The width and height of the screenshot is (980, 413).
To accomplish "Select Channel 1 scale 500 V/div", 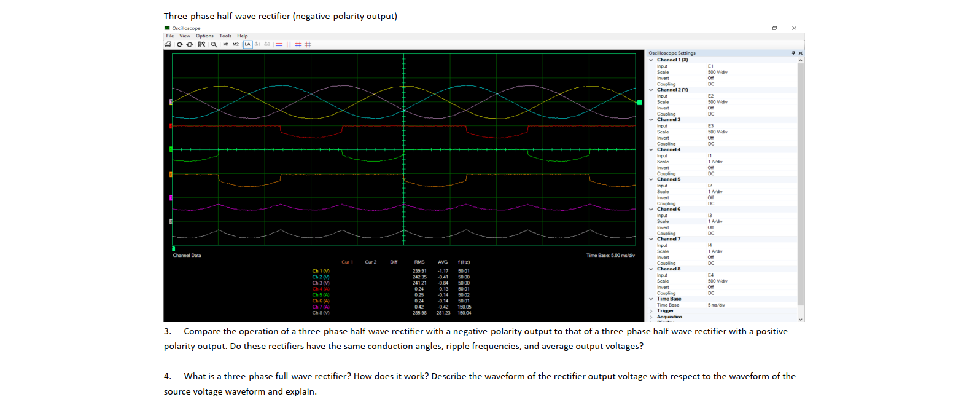I will click(x=717, y=72).
